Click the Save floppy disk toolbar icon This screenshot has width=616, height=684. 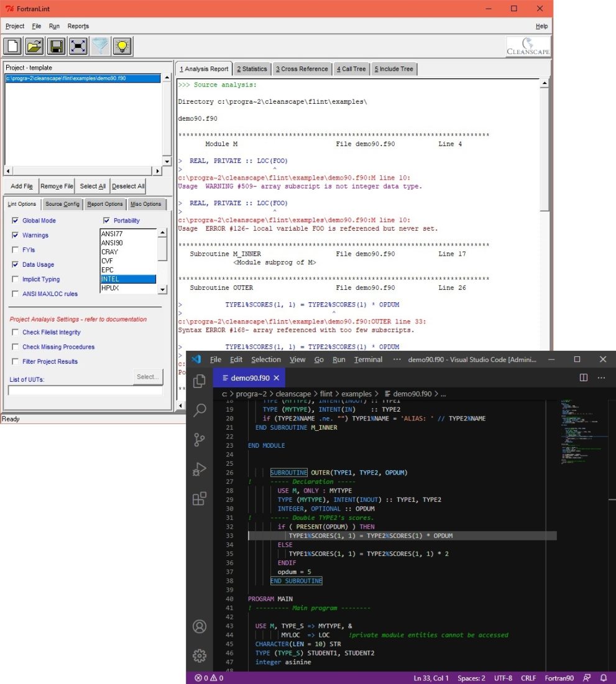[56, 46]
